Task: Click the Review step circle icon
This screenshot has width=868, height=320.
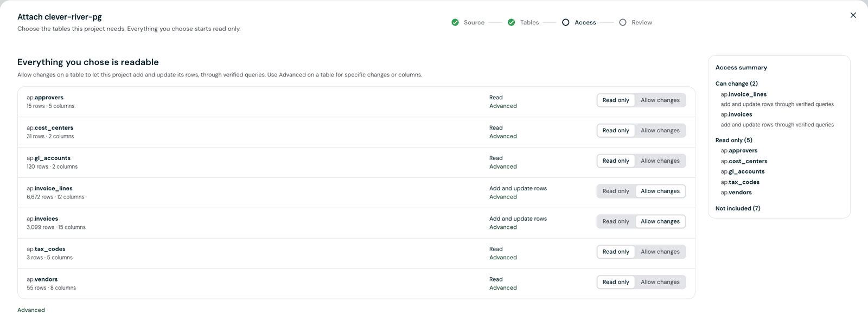Action: pyautogui.click(x=623, y=22)
